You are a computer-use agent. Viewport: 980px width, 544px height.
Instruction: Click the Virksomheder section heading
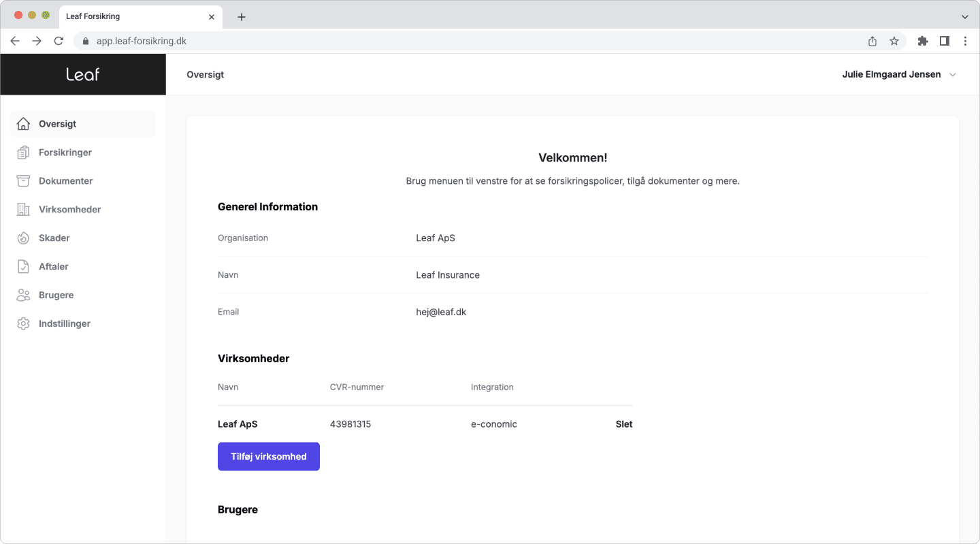[x=254, y=359]
